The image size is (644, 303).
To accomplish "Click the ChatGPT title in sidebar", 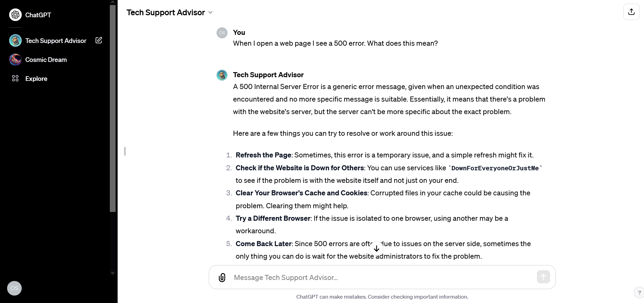I will [38, 15].
